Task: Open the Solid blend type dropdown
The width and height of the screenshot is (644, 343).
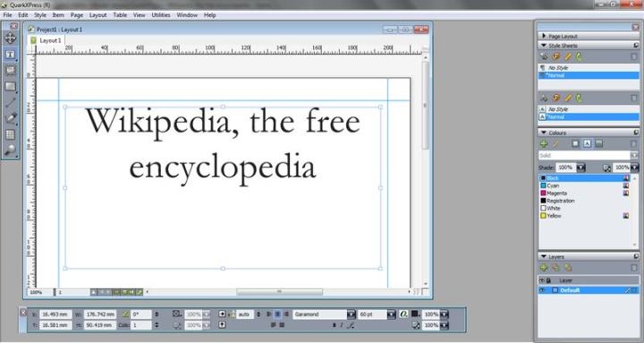Action: coord(634,156)
